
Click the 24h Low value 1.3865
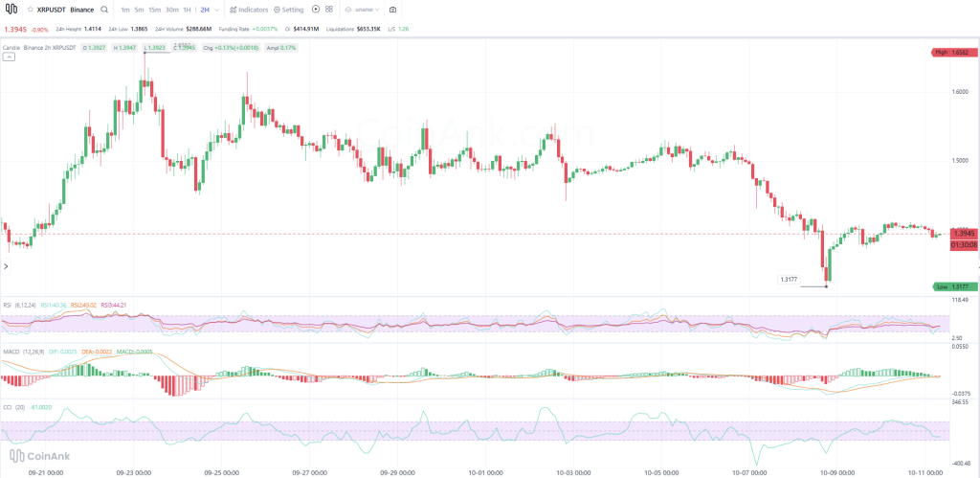(x=140, y=30)
